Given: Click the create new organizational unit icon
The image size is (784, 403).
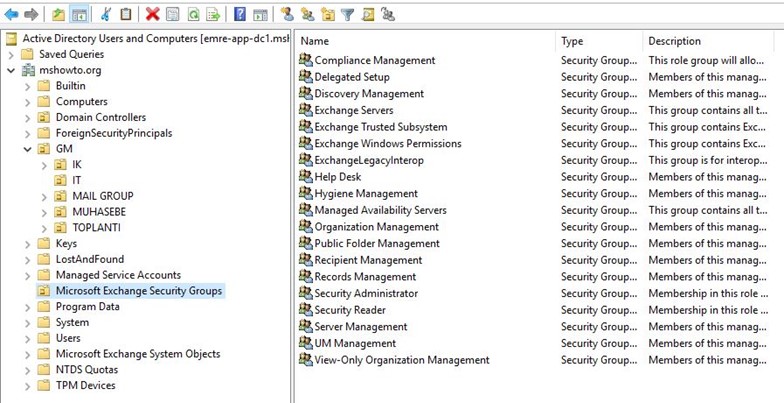Looking at the screenshot, I should 328,14.
